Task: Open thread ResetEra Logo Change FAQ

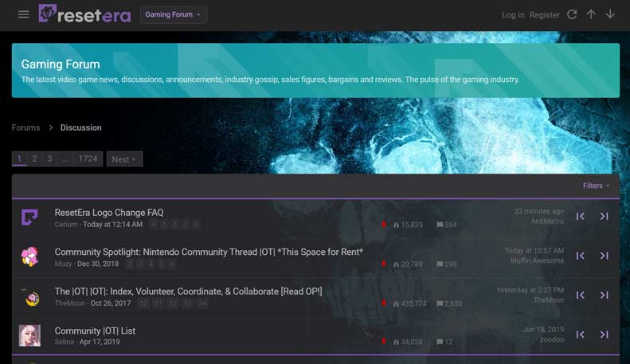Action: [x=109, y=212]
